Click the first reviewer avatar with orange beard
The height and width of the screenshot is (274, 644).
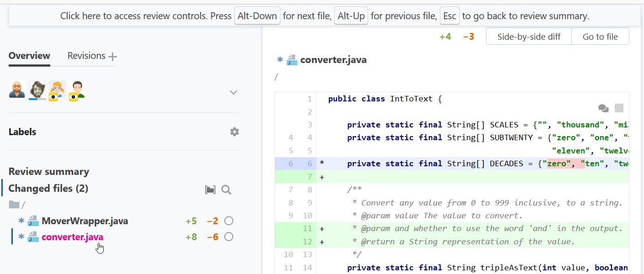(17, 90)
